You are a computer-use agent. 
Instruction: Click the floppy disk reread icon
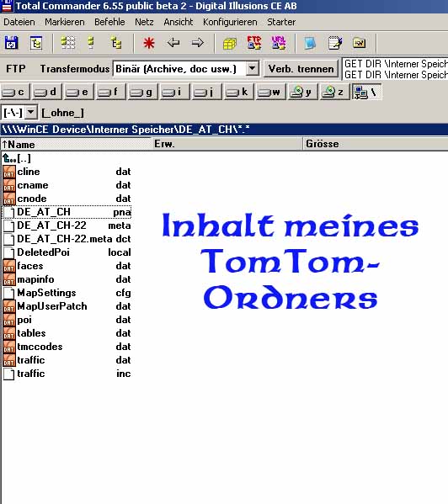point(11,43)
